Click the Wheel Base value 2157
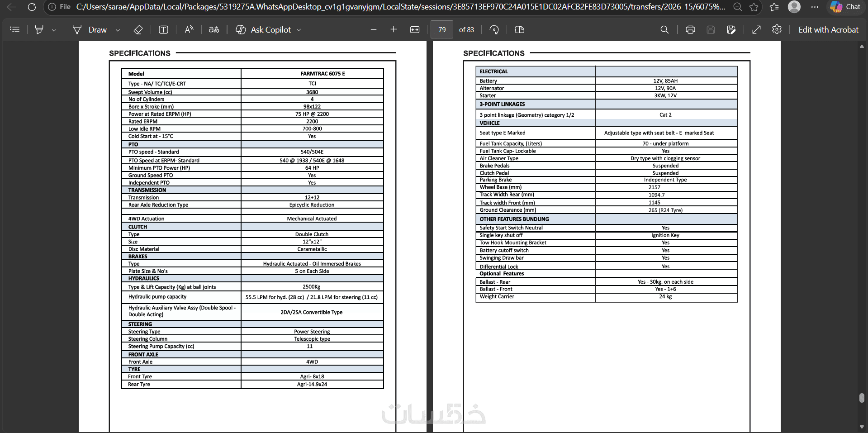Screen dimensions: 868x433 click(655, 187)
